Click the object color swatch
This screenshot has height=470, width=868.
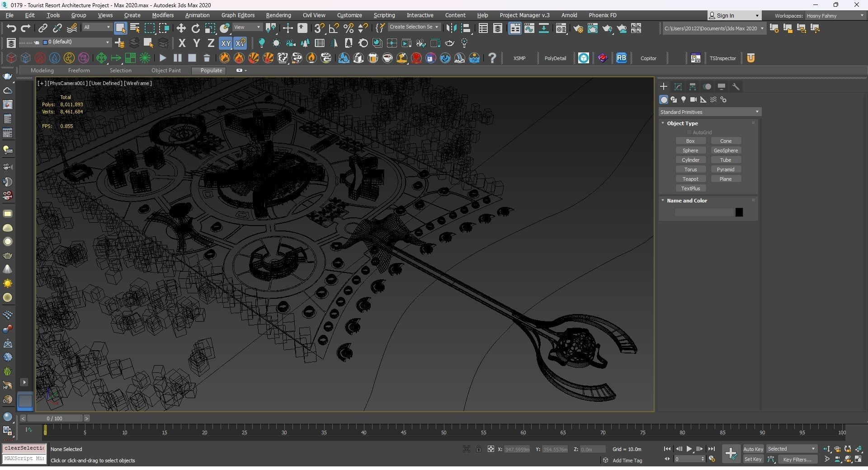pyautogui.click(x=740, y=212)
